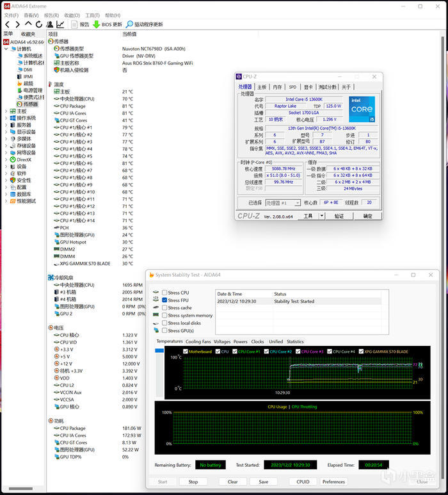Enable Stress local disks checkbox

164,323
